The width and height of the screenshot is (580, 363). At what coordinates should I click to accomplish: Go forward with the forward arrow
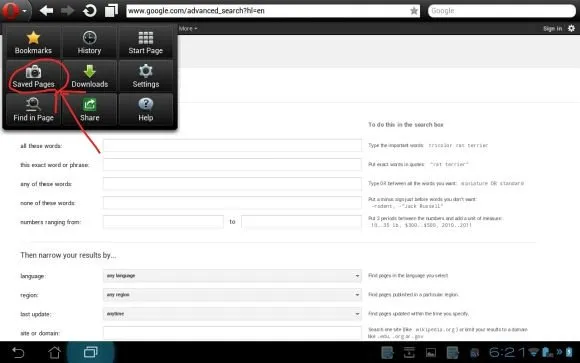pyautogui.click(x=67, y=11)
